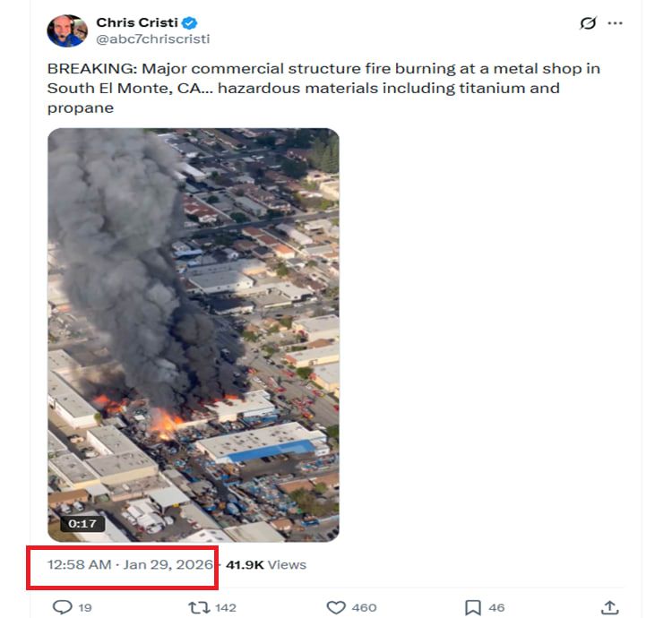
Task: Click the bookmark count 46
Action: pos(496,607)
